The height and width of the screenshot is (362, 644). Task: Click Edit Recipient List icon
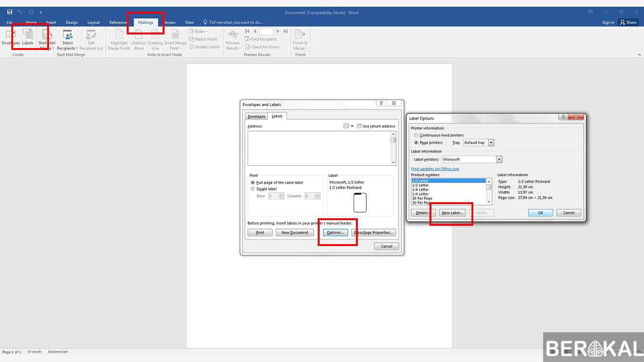tap(91, 40)
